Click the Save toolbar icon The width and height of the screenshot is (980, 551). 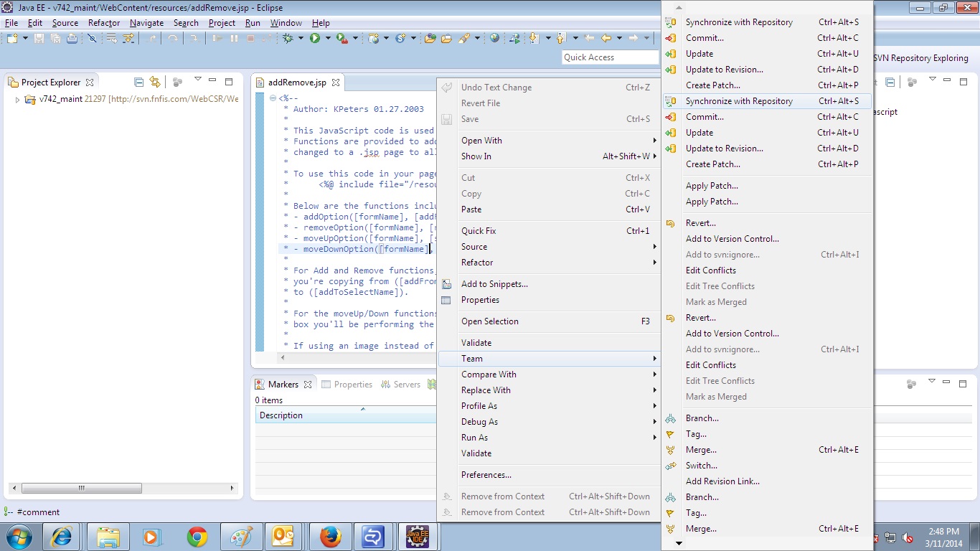click(x=39, y=39)
